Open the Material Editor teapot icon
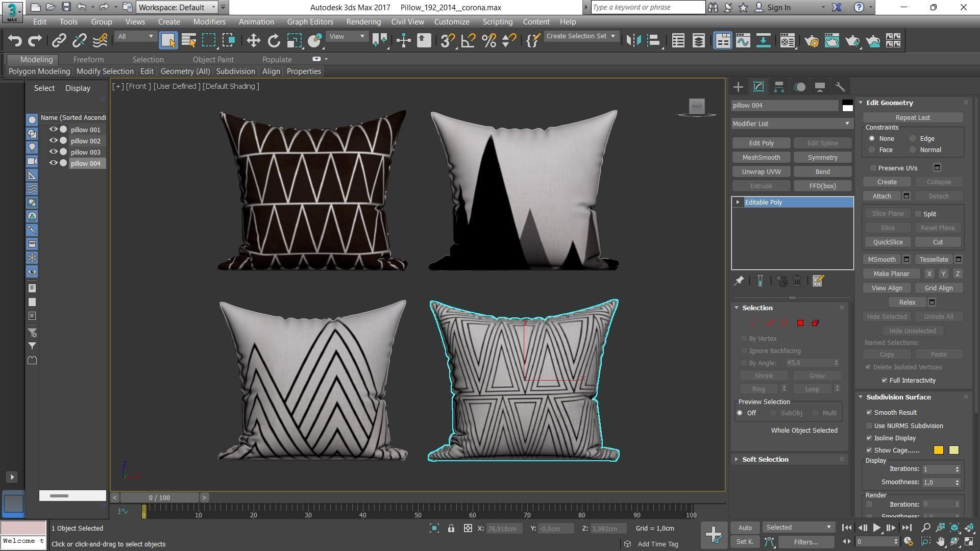This screenshot has height=551, width=980. 788,41
